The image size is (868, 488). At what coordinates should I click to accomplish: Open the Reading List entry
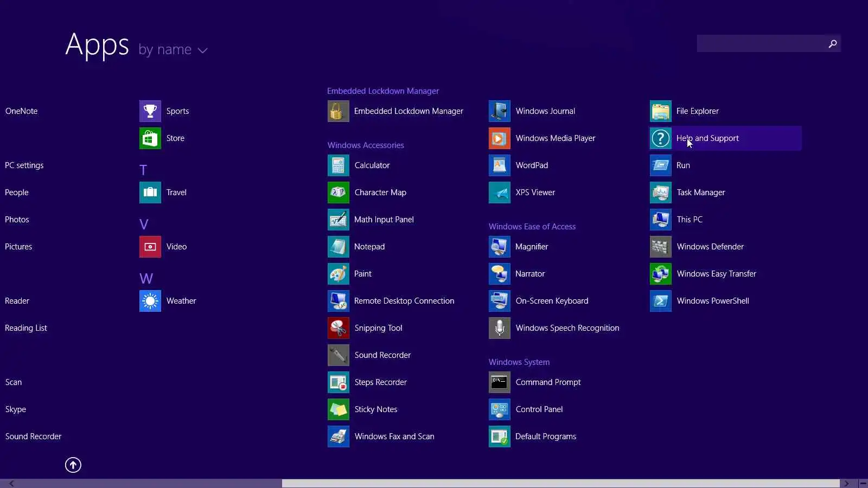click(26, 328)
